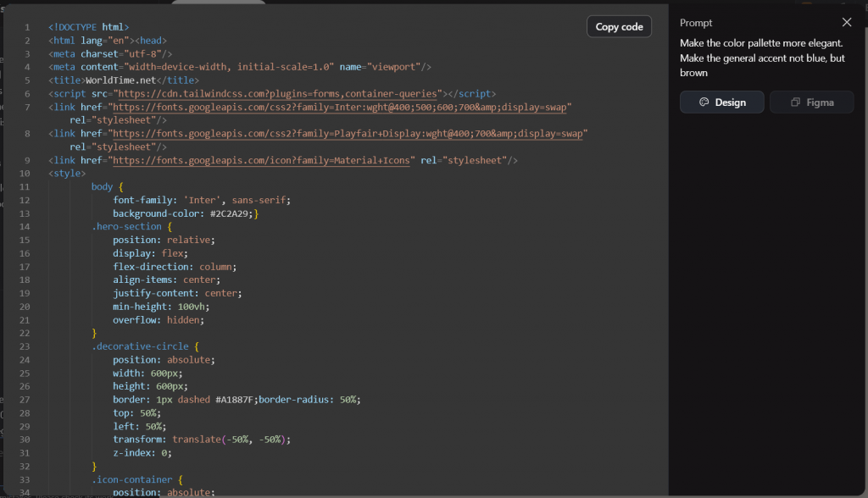Click line number 23 in the gutter
The height and width of the screenshot is (498, 868).
25,346
